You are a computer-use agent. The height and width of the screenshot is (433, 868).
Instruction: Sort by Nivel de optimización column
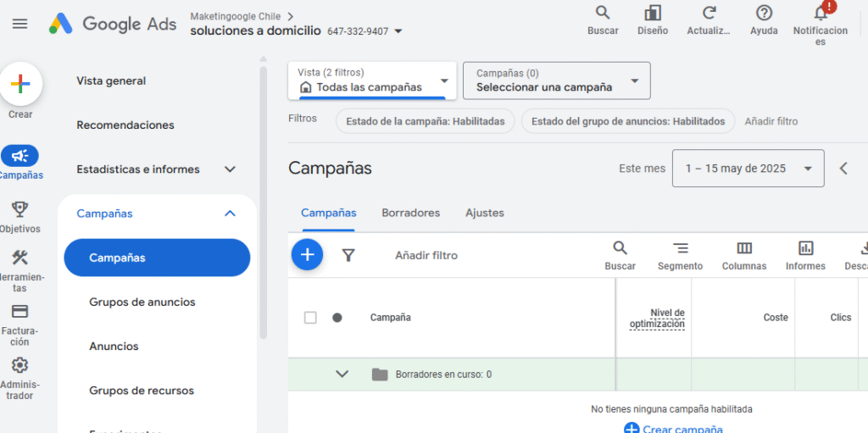(657, 319)
